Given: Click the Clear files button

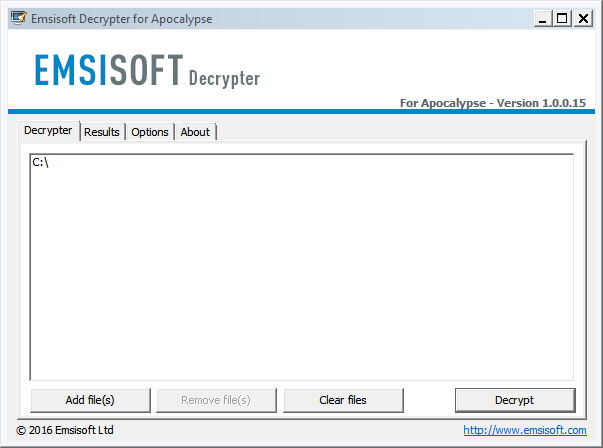Looking at the screenshot, I should [x=343, y=400].
